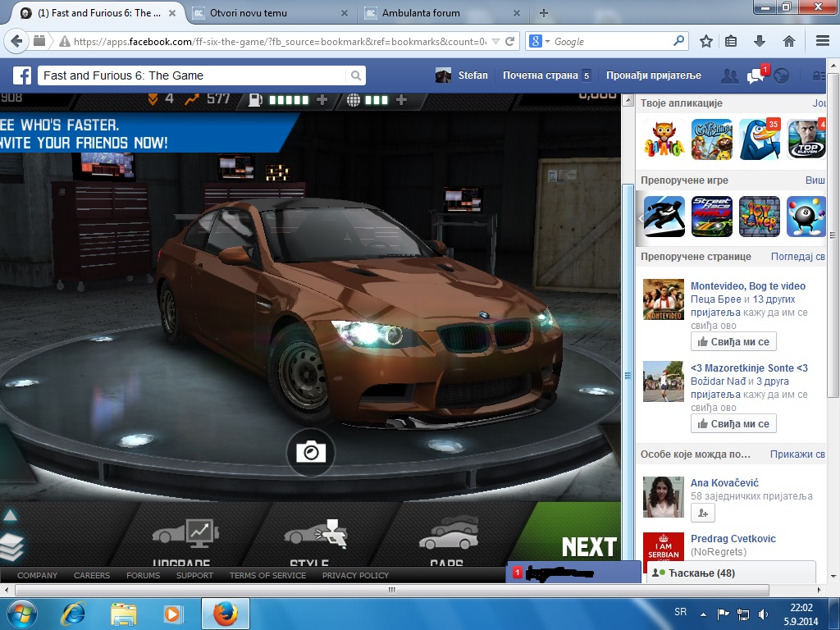Click the globe icon in game bar
The image size is (840, 630).
pyautogui.click(x=354, y=99)
